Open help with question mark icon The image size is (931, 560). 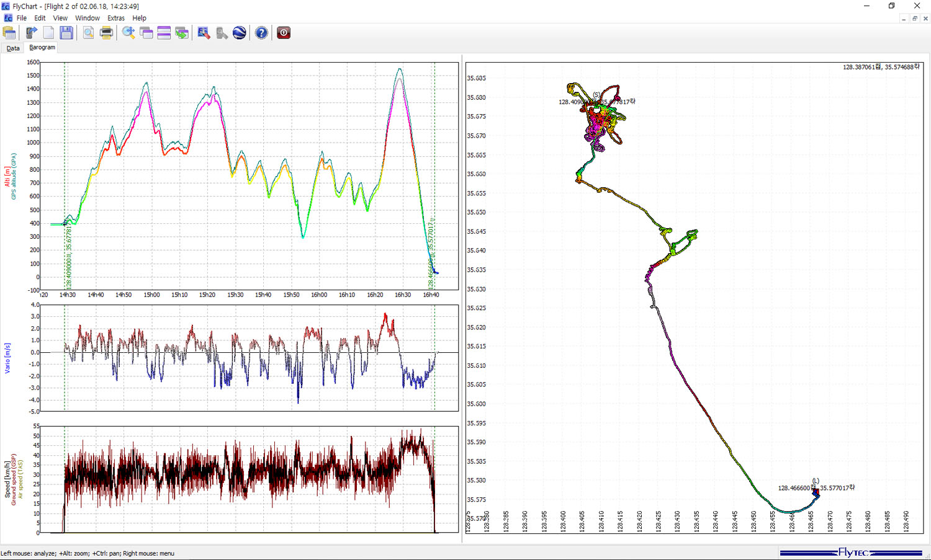point(261,33)
